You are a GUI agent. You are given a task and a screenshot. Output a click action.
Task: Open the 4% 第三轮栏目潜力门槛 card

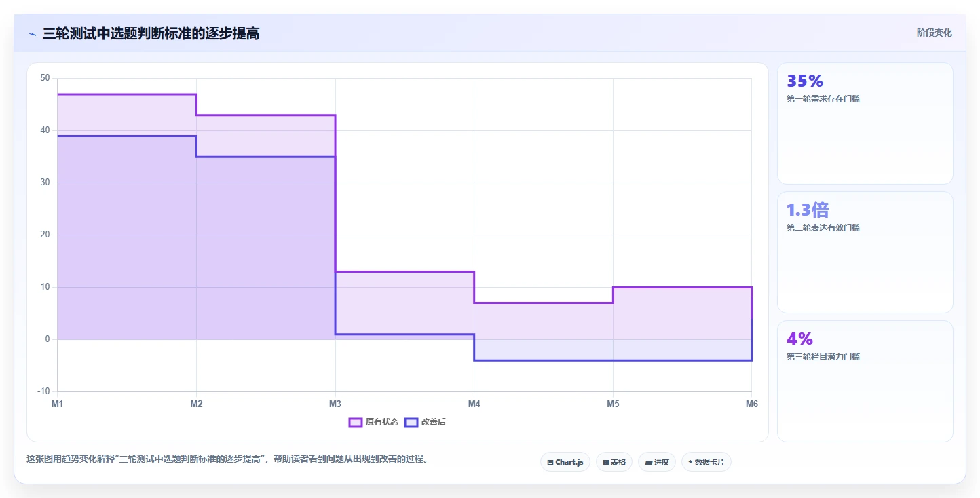[x=865, y=381]
